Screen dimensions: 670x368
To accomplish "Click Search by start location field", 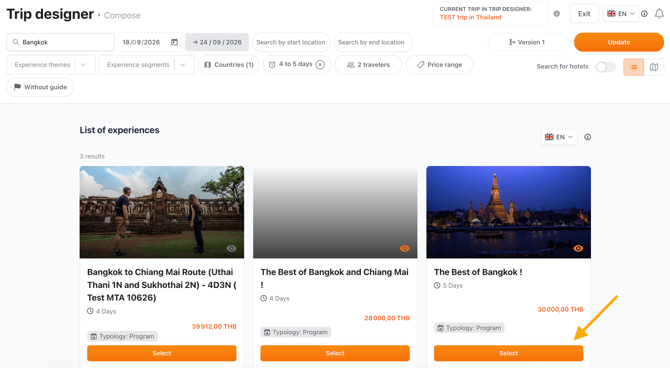I will pyautogui.click(x=291, y=42).
